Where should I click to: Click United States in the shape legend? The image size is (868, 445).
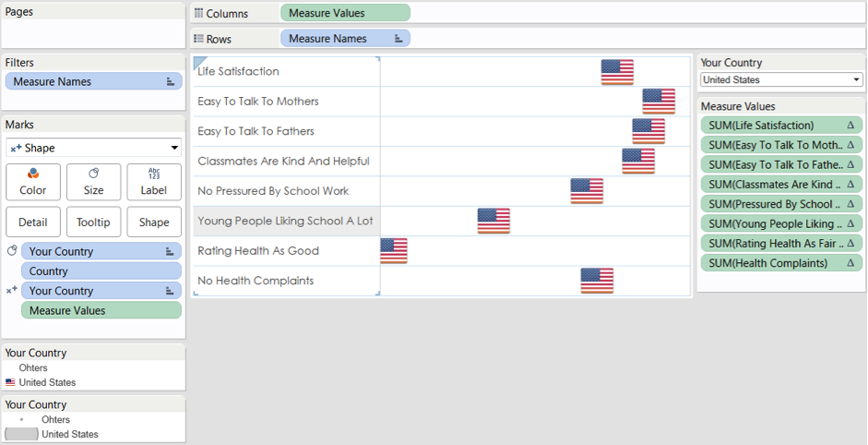[47, 382]
